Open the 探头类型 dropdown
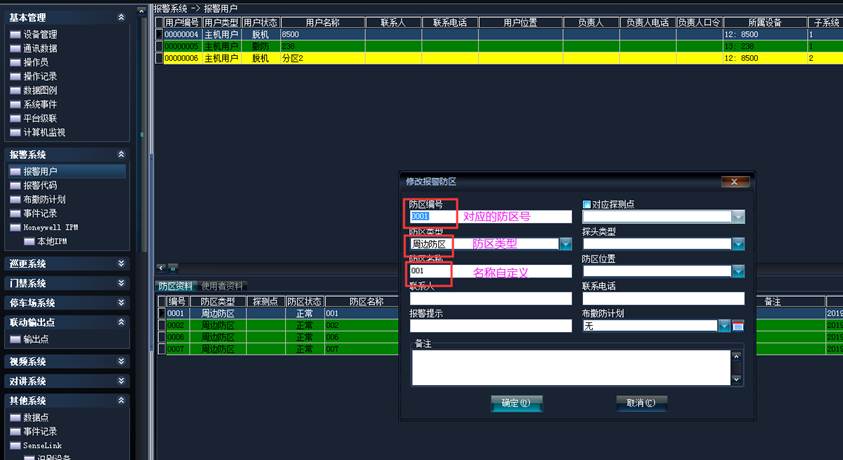The height and width of the screenshot is (460, 843). 738,243
